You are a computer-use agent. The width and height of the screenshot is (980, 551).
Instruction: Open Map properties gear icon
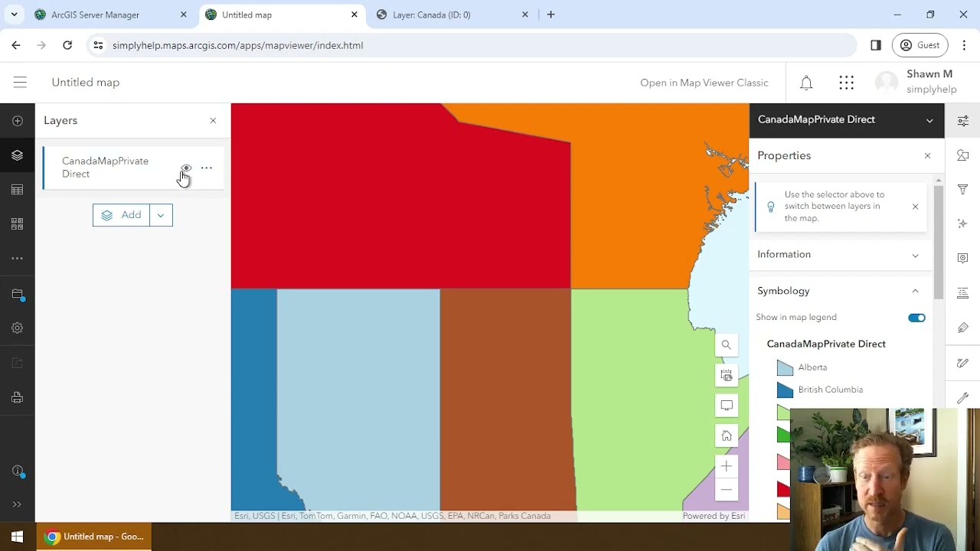(17, 328)
